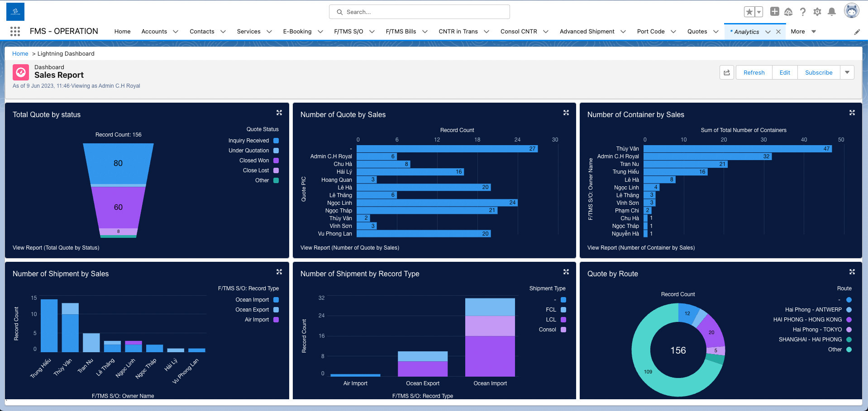Click the Thùy Vân bar showing 47 containers
Image resolution: width=868 pixels, height=411 pixels.
click(738, 148)
